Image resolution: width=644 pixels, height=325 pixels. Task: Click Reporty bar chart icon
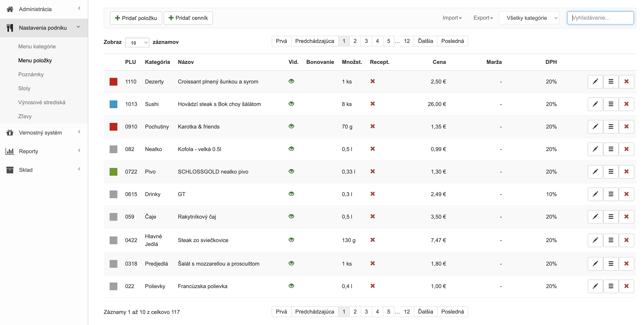click(10, 151)
